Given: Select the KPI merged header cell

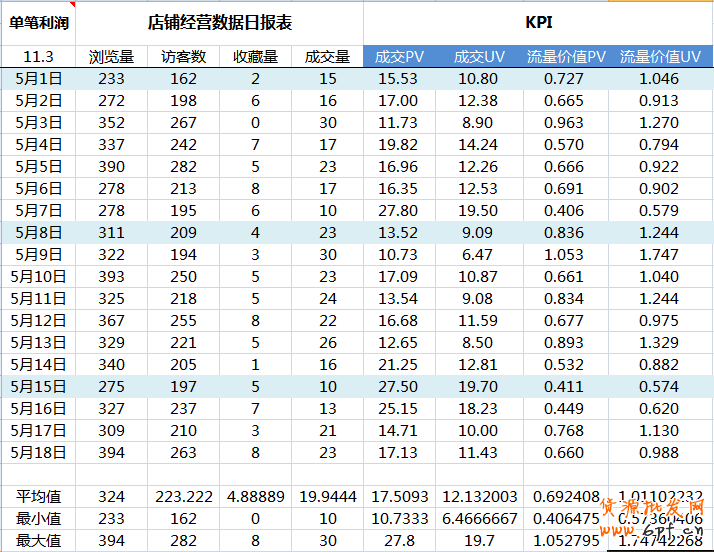Looking at the screenshot, I should 538,22.
